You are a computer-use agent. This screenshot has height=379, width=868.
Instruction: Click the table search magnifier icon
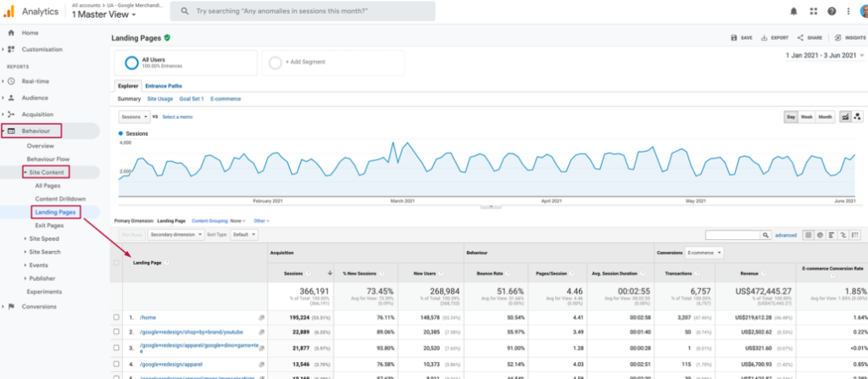765,234
